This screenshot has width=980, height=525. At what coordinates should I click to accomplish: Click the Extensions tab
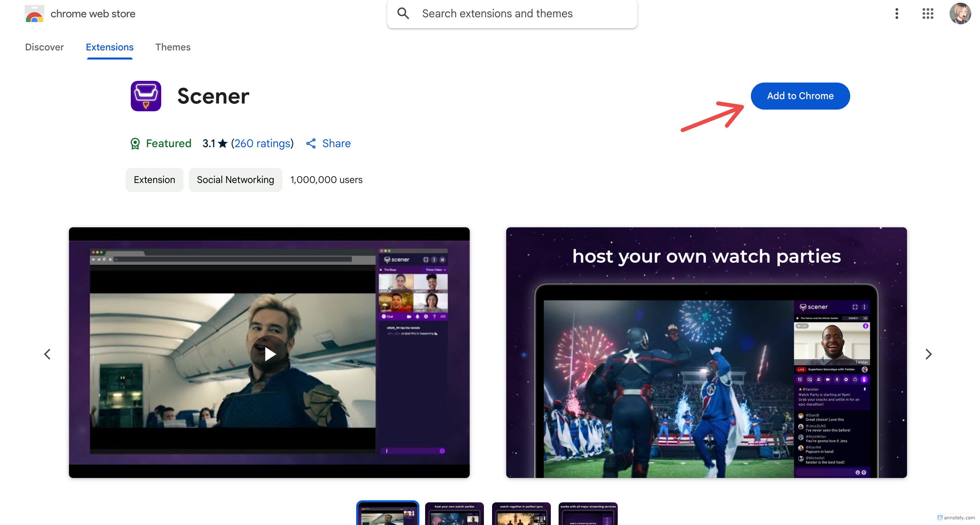pyautogui.click(x=109, y=47)
